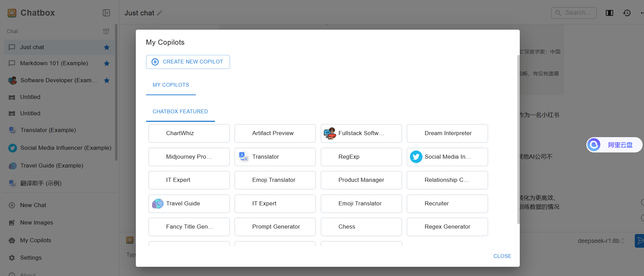Viewport: 644px width, 276px height.
Task: Click the archive chats icon beside Chat
Action: pos(106,31)
